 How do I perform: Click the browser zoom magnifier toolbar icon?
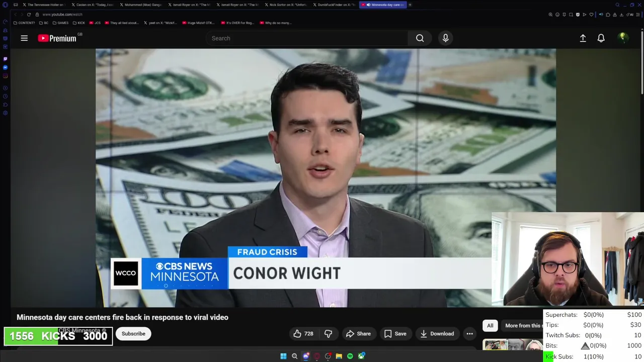550,15
